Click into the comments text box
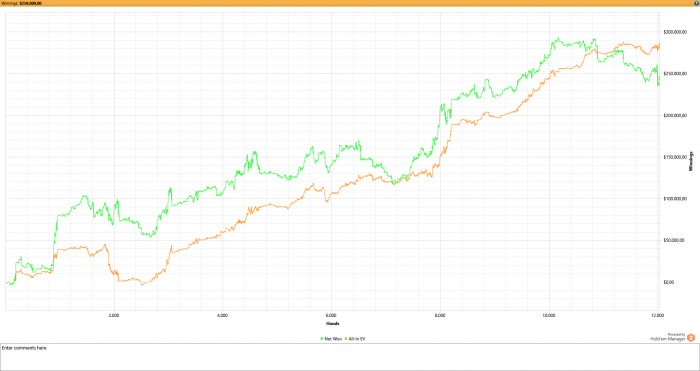 click(350, 357)
